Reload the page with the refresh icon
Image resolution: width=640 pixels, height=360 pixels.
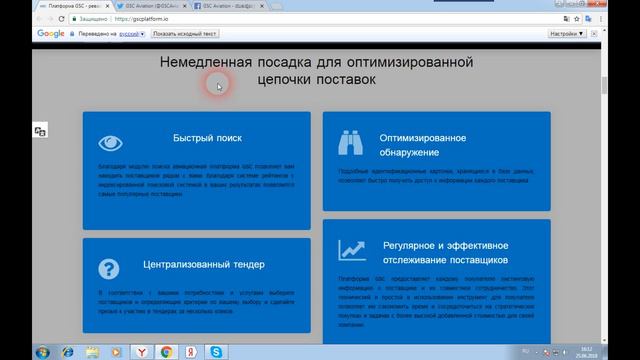click(61, 19)
